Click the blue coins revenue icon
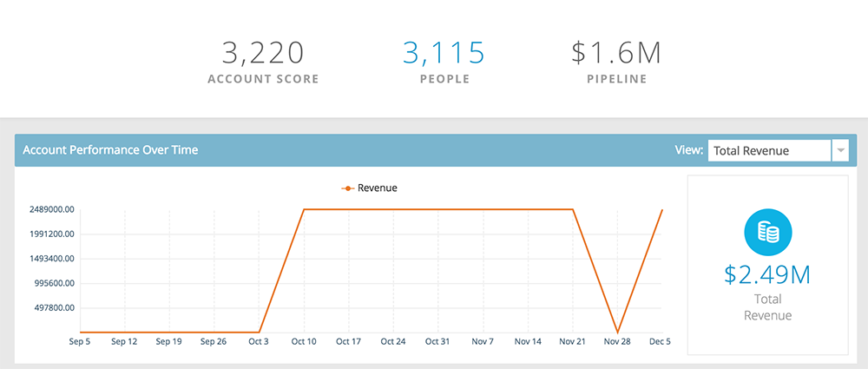The width and height of the screenshot is (868, 369). (x=768, y=234)
